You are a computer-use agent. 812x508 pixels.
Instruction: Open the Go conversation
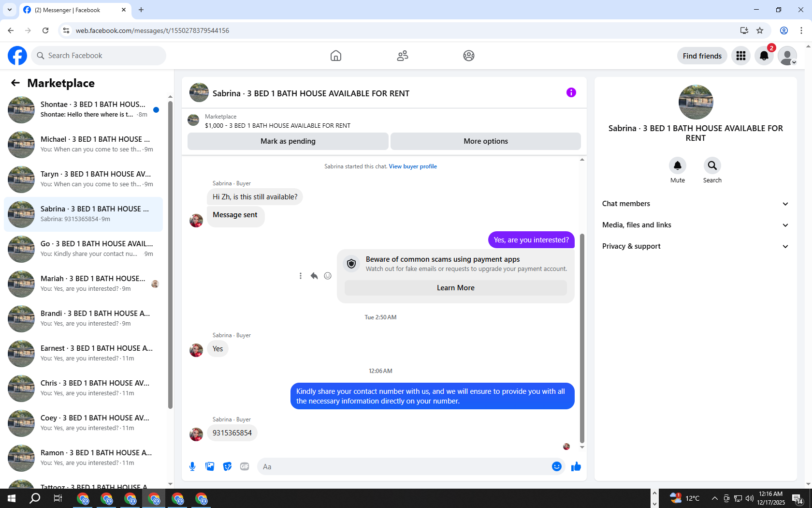click(x=84, y=249)
